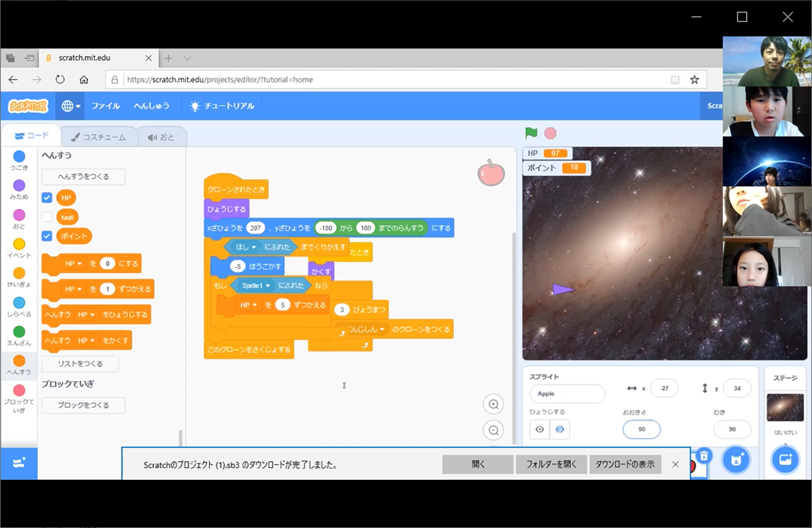Dismiss the download notification bar
This screenshot has height=528, width=812.
[x=675, y=464]
